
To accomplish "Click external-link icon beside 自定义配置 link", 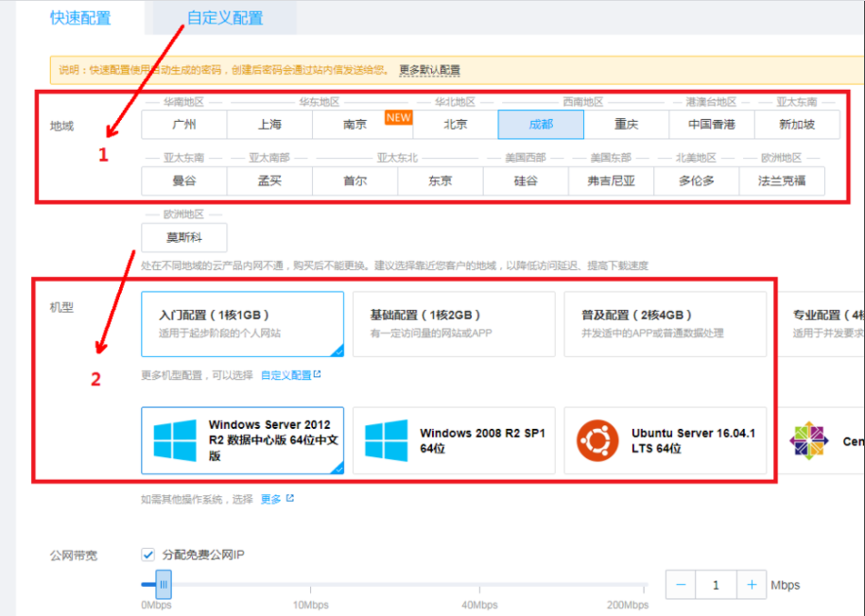I will coord(318,374).
